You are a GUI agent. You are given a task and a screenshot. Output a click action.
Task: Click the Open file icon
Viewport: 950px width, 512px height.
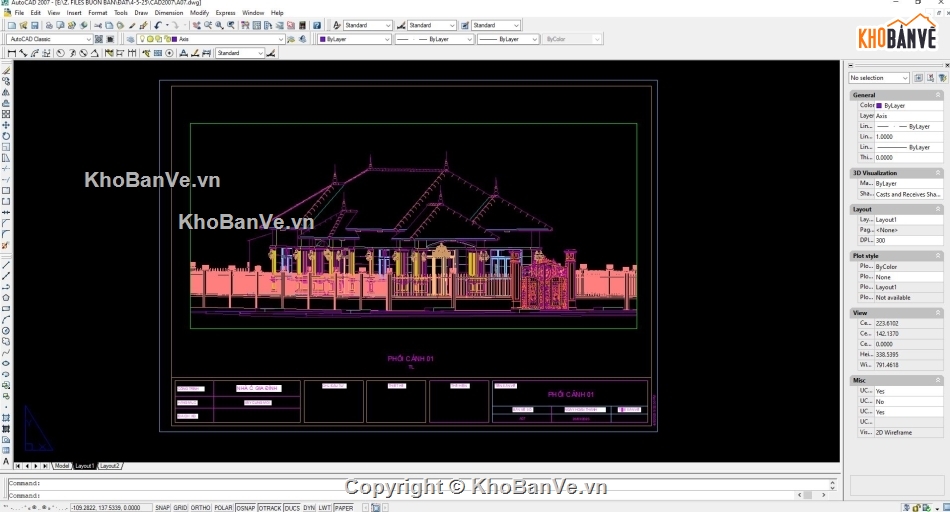23,25
